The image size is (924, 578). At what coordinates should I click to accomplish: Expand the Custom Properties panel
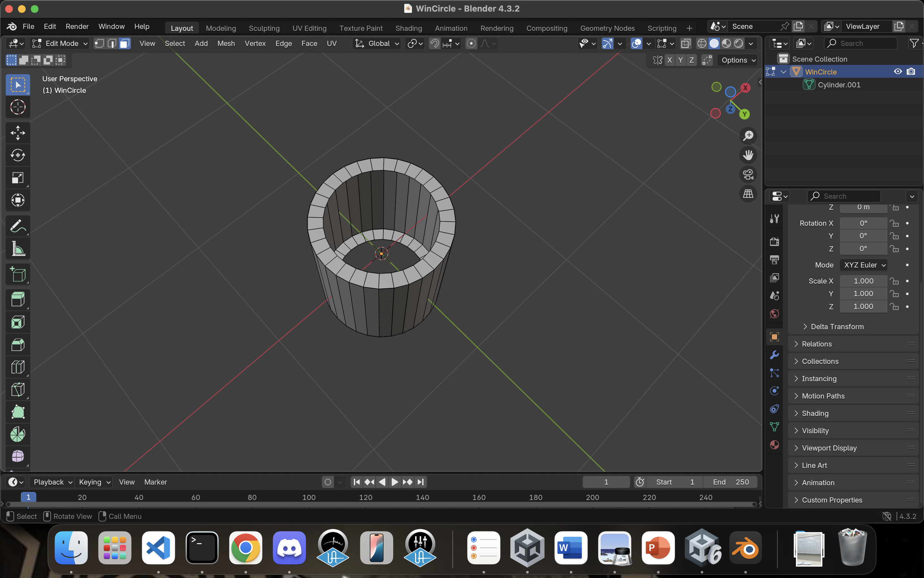click(853, 500)
